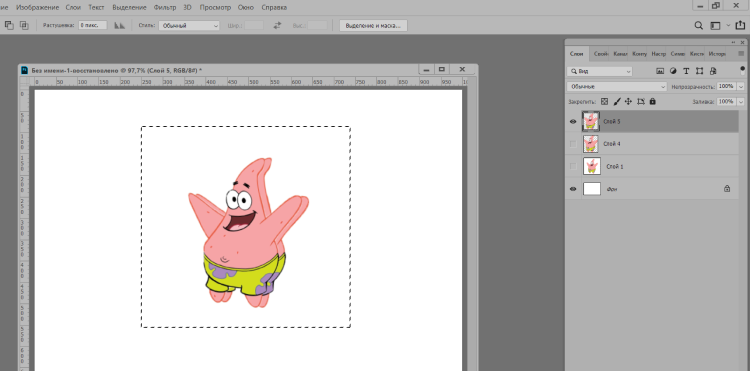Open Заливка slider arrow

coord(741,102)
